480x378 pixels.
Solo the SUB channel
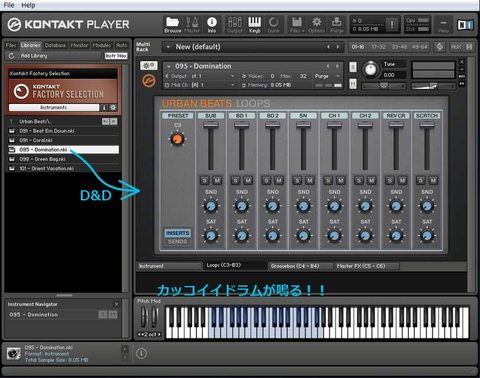pyautogui.click(x=205, y=180)
